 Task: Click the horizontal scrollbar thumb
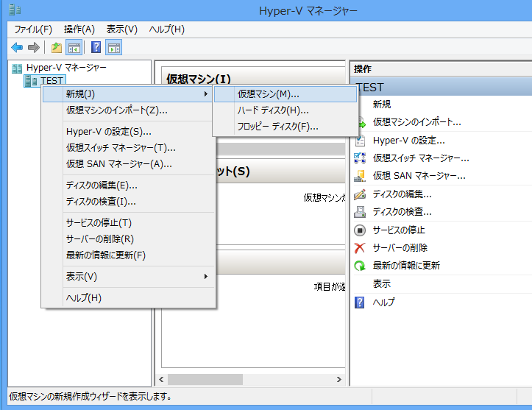pyautogui.click(x=205, y=380)
